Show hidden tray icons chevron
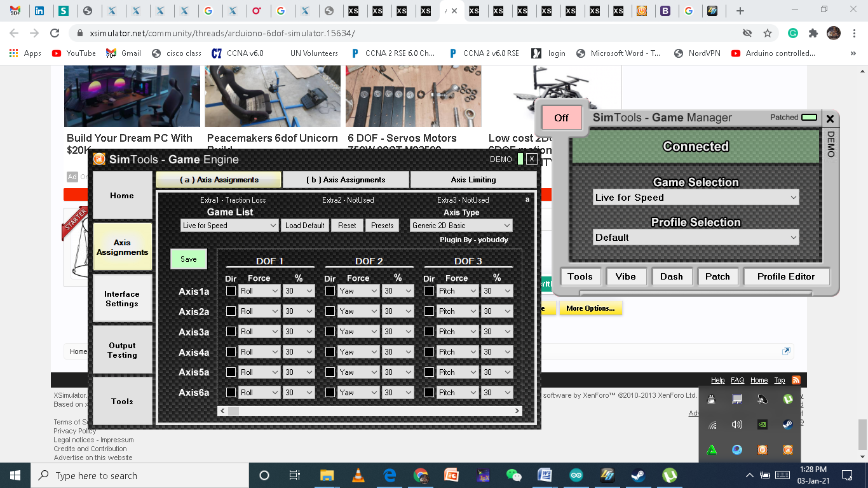The image size is (868, 488). coord(749,475)
